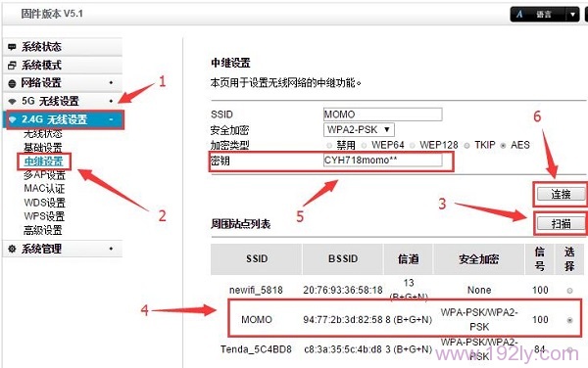Open the 安全加密 WPA2-PSK dropdown
Screen dimensions: 588x368
point(359,130)
